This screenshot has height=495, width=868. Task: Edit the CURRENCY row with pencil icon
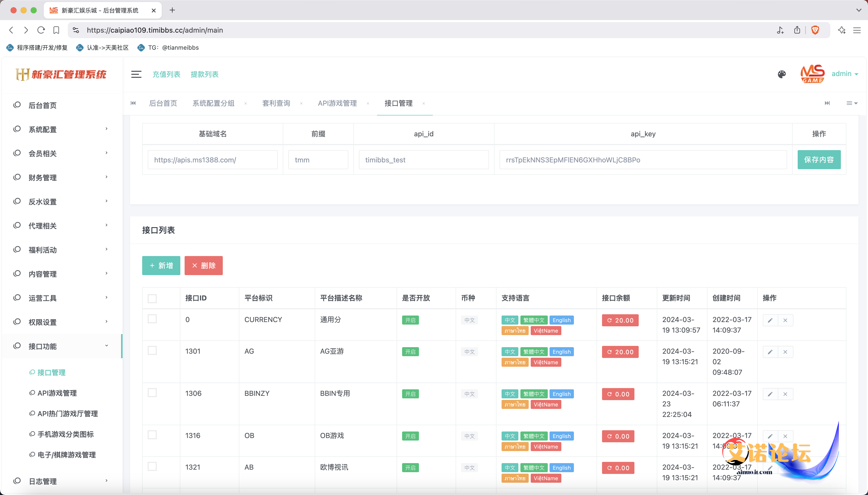click(770, 320)
